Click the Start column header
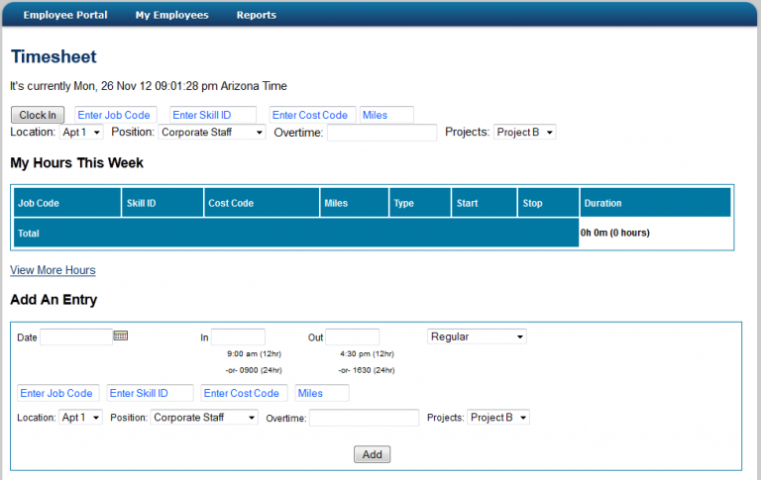Screen dimensions: 761x489 pos(484,203)
